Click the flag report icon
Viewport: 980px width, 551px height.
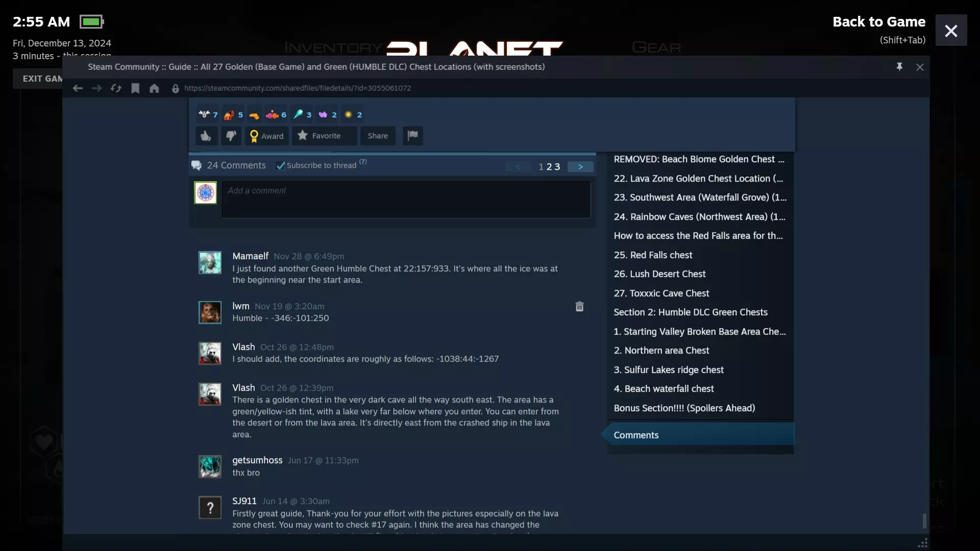(412, 136)
